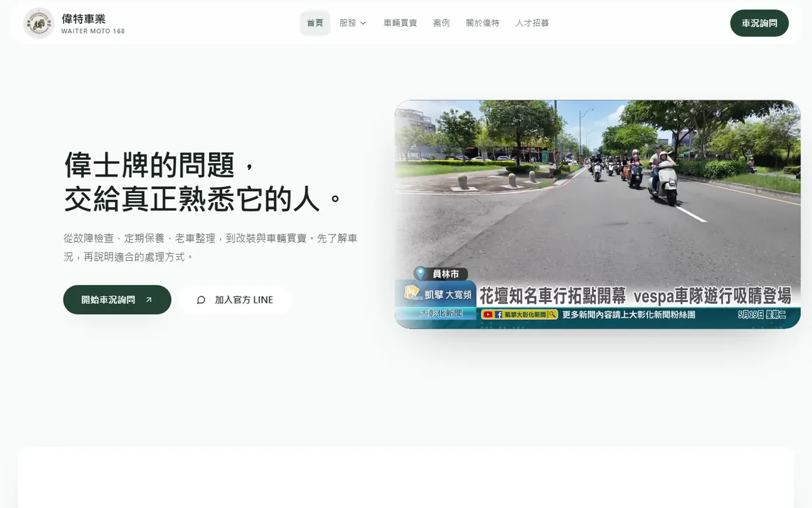Click the 車況詢問 header button
The image size is (812, 508).
point(759,23)
